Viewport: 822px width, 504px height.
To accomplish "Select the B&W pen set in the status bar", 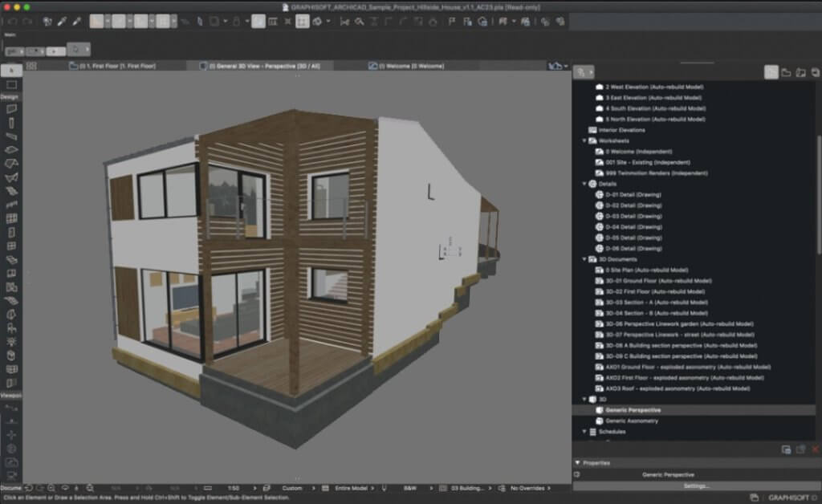I will [x=411, y=487].
